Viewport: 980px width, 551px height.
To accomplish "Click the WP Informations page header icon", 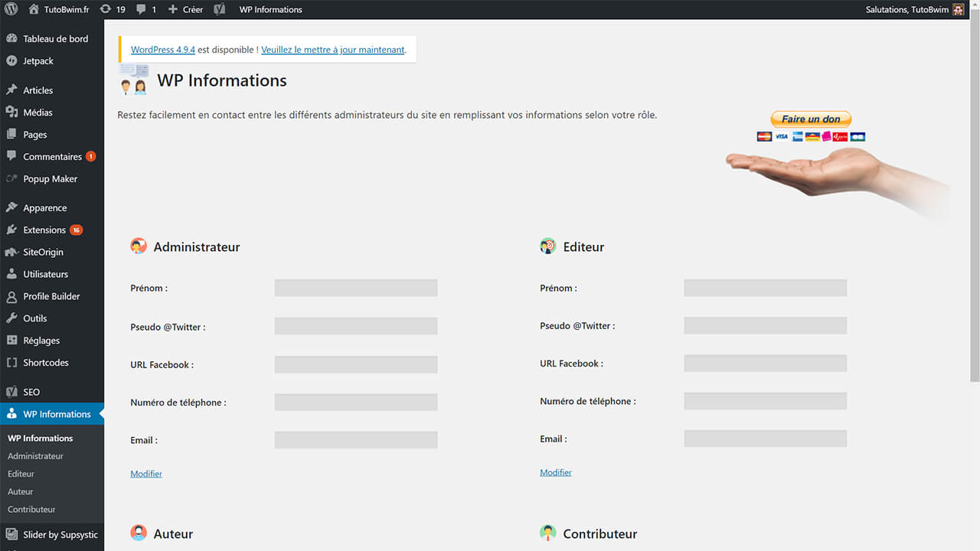I will [134, 79].
